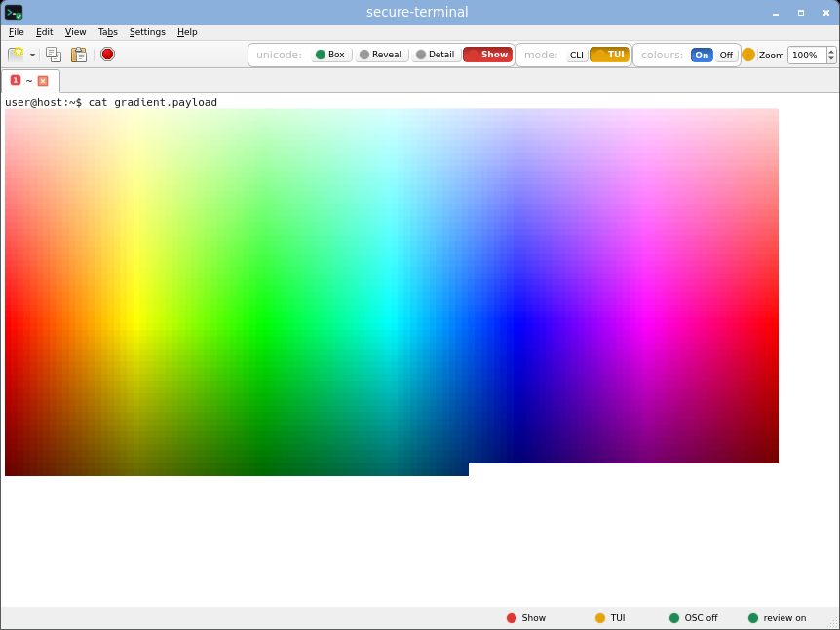Image resolution: width=840 pixels, height=630 pixels.
Task: Switch mode to TUI
Action: coord(610,55)
